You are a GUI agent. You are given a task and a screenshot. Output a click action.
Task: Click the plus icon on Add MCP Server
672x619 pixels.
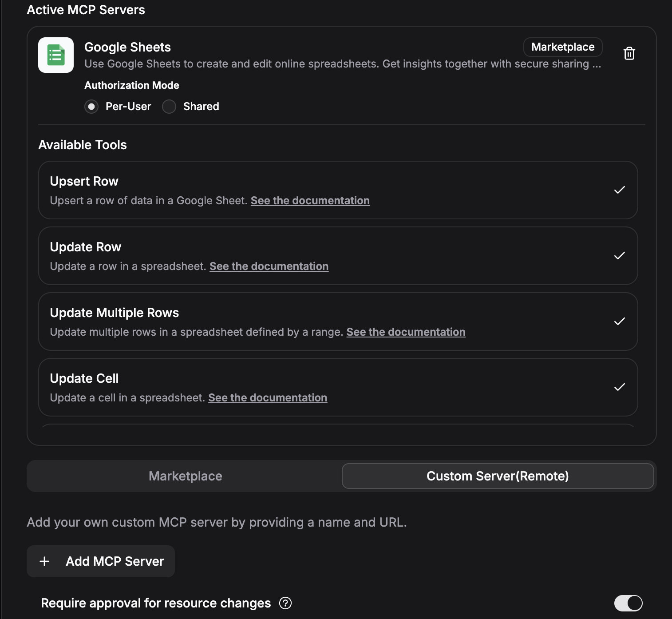[x=44, y=561]
